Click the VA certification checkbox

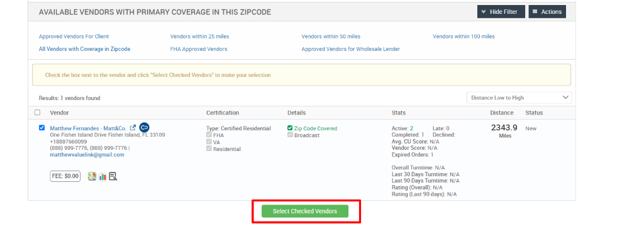pyautogui.click(x=209, y=142)
